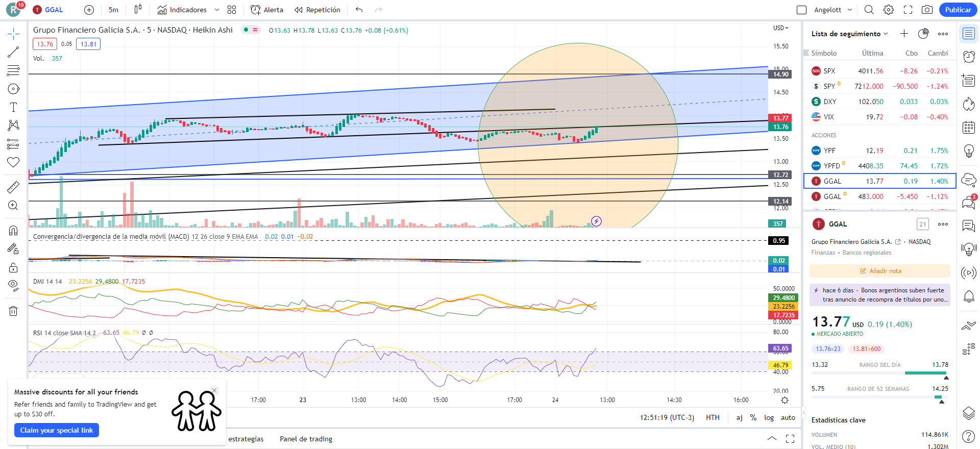Open HTH session selector

(x=713, y=417)
